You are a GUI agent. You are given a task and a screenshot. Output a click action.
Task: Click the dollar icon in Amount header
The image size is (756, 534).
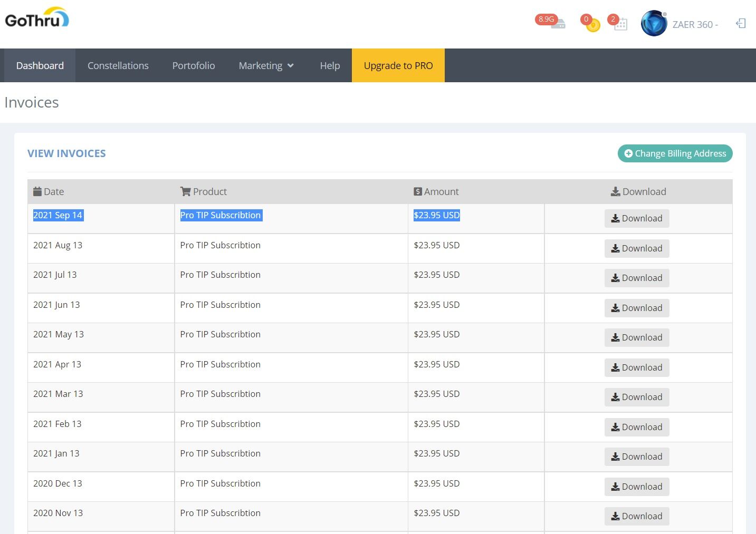[x=418, y=191]
